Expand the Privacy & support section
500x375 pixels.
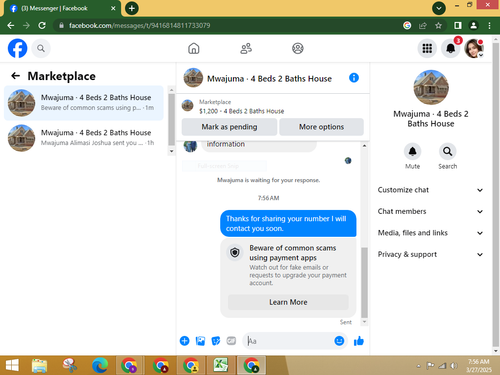[430, 254]
